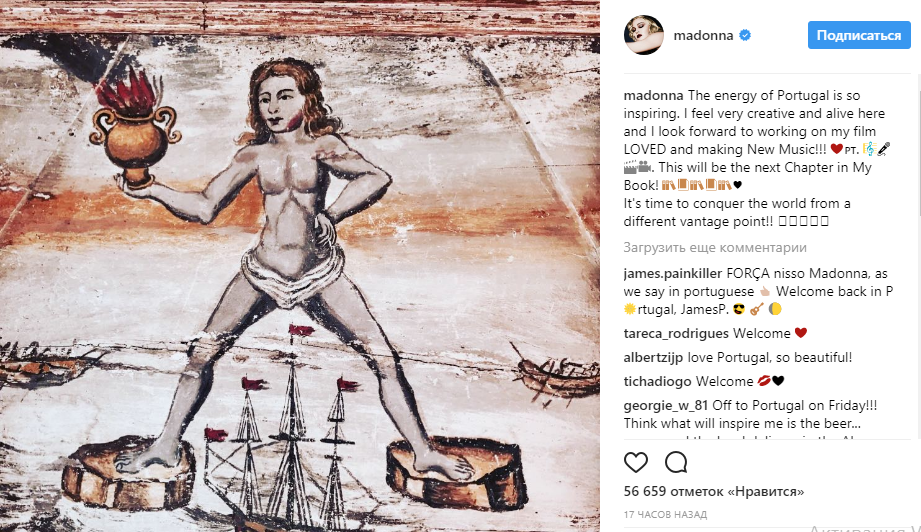Open the madonna username in the caption
Image resolution: width=921 pixels, height=532 pixels.
[x=653, y=95]
